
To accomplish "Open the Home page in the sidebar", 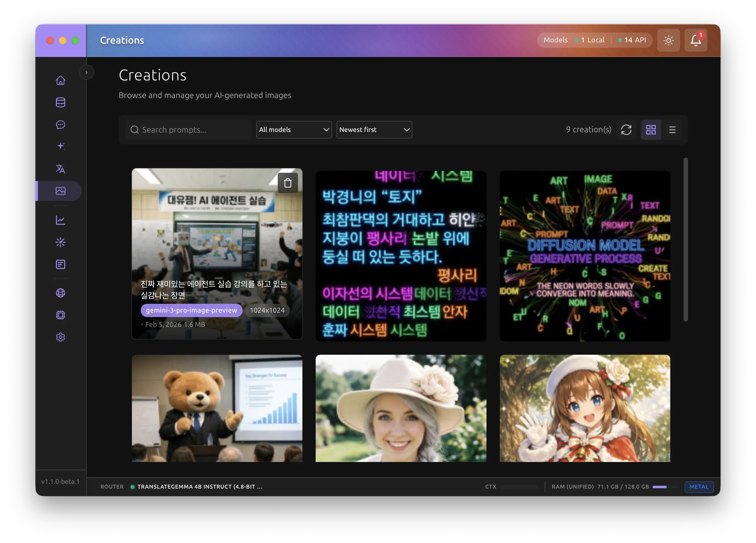I will (60, 80).
